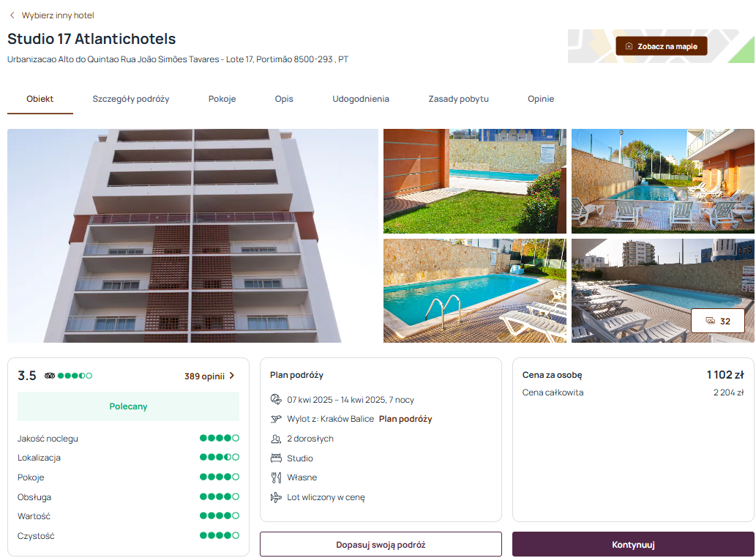
Task: Click the Obsługa rating dots
Action: tap(220, 496)
